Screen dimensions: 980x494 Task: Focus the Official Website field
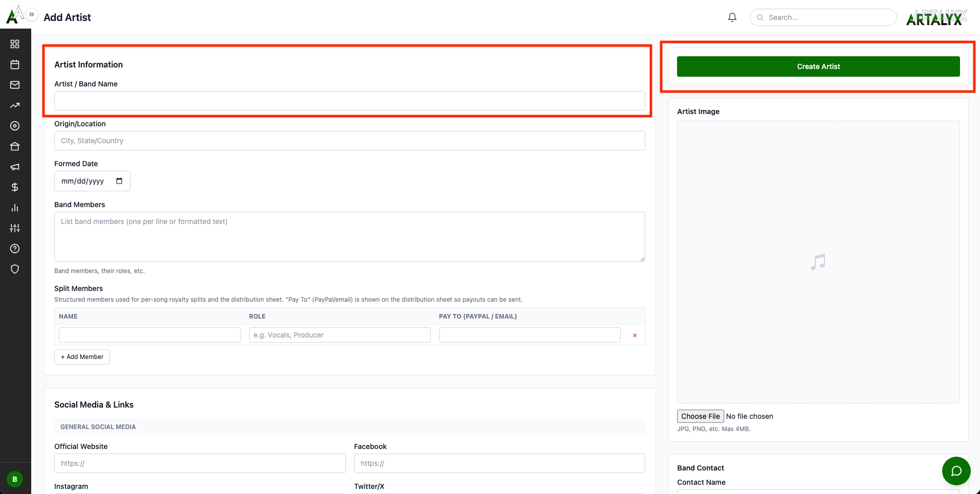click(200, 463)
